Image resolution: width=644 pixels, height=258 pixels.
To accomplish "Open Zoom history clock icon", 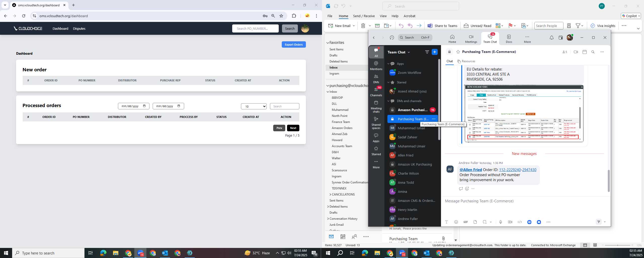I will (x=392, y=38).
